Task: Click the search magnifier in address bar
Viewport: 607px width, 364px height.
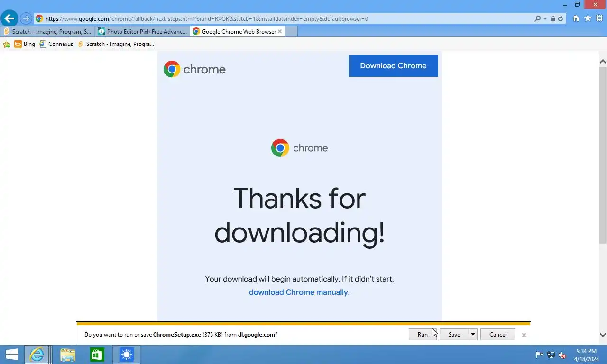Action: click(x=537, y=19)
